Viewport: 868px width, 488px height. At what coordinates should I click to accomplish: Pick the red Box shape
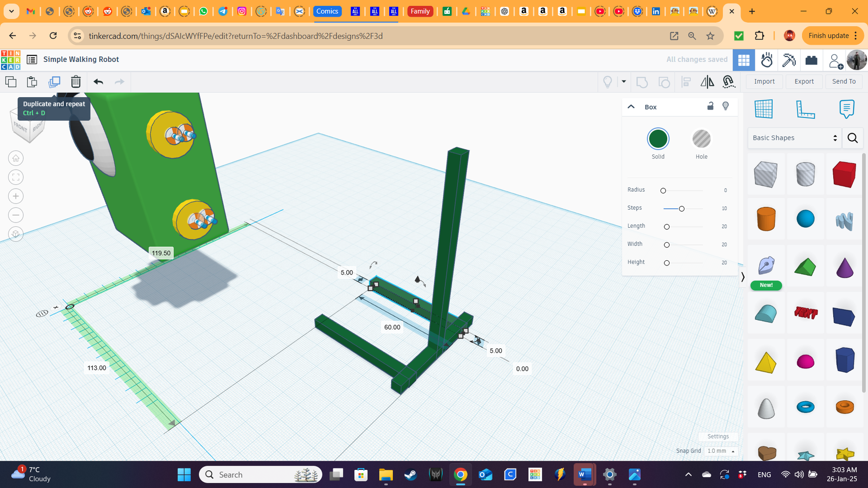pos(844,174)
